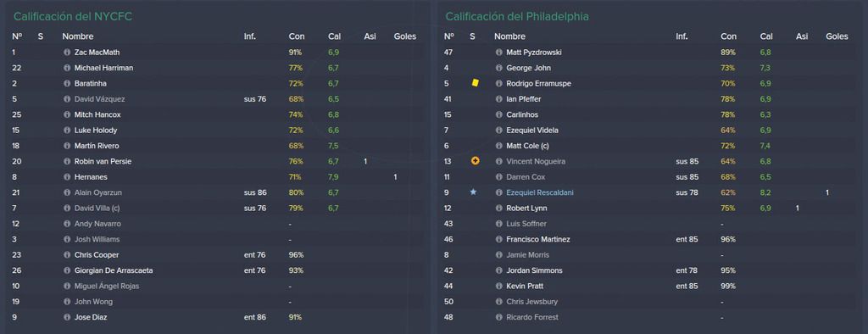Viewport: 868px width, 334px height.
Task: Click info icon next to Zac MacMath
Action: [68, 53]
